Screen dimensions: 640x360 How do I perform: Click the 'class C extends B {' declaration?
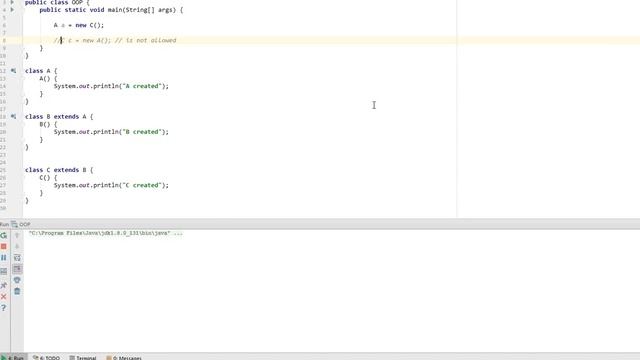click(59, 170)
